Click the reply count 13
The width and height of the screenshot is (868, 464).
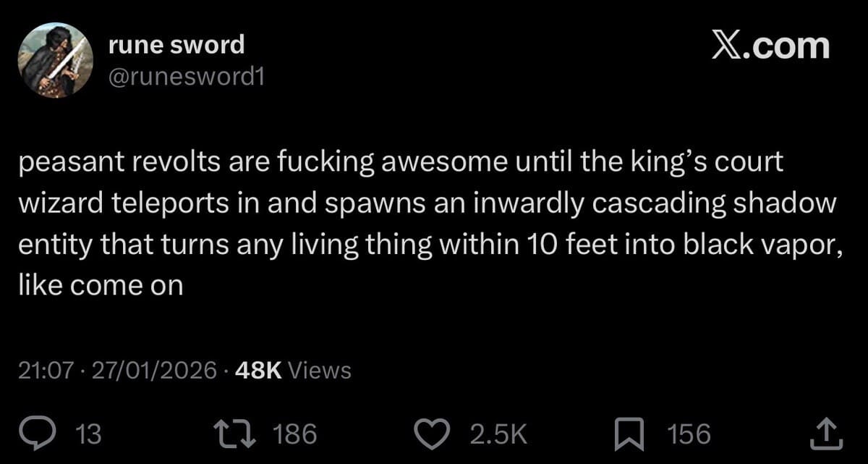pyautogui.click(x=88, y=434)
